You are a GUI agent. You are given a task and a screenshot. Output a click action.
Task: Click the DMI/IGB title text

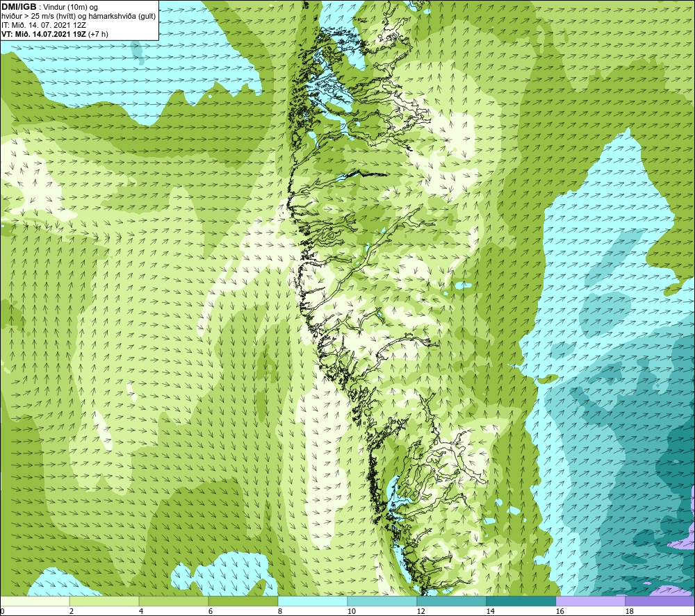pyautogui.click(x=19, y=7)
